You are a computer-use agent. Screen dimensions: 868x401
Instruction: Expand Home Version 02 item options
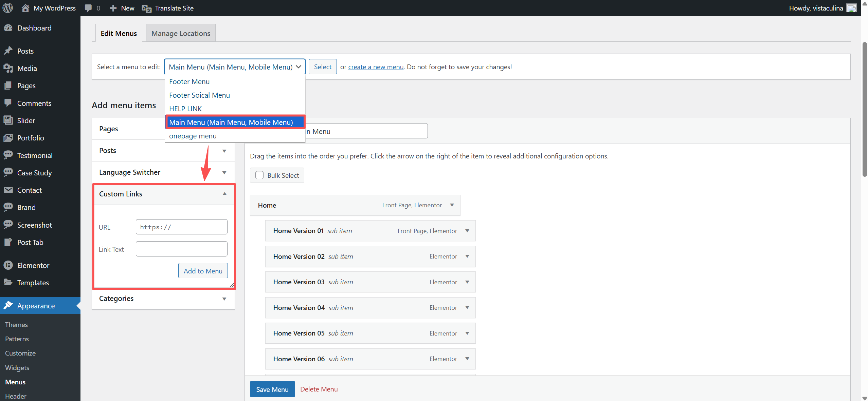[467, 256]
